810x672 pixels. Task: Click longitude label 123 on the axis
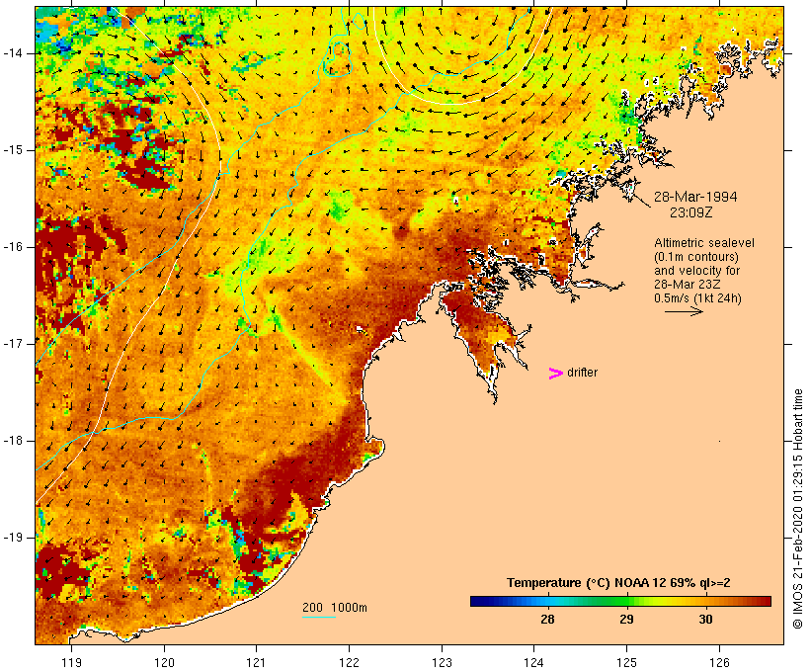point(442,662)
